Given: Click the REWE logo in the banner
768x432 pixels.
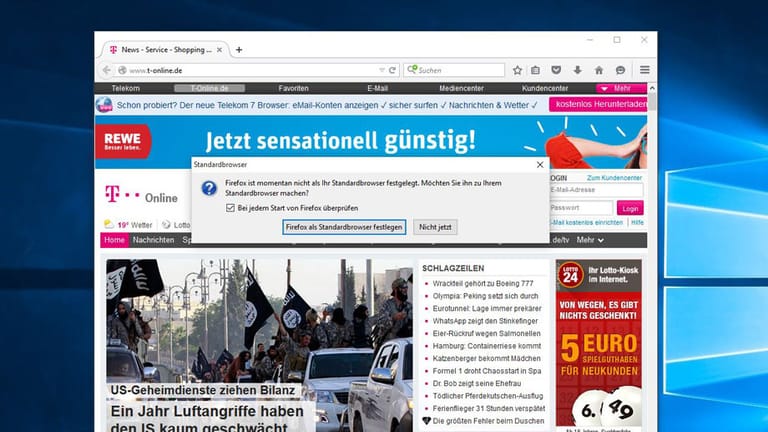Looking at the screenshot, I should (123, 142).
